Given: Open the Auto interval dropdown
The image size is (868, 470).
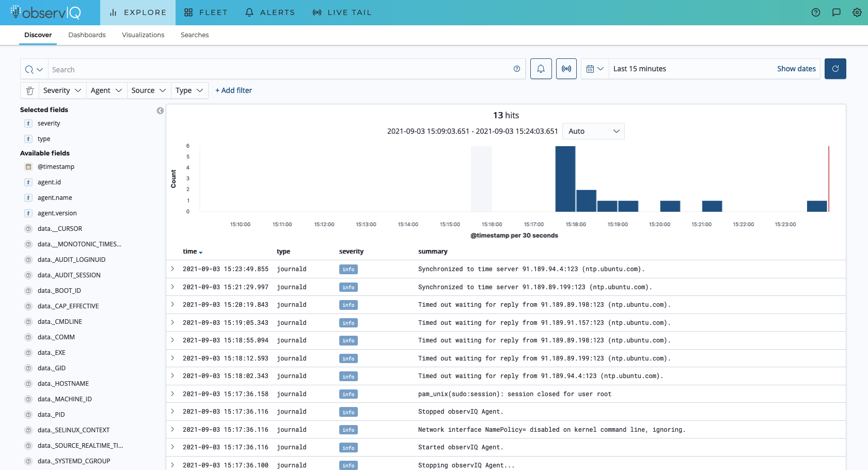Looking at the screenshot, I should [593, 131].
